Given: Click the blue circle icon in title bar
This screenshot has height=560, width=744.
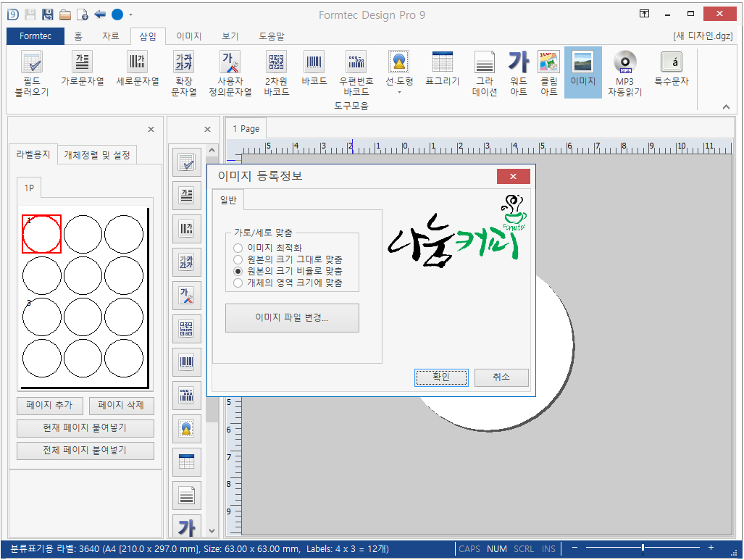Looking at the screenshot, I should pos(117,14).
